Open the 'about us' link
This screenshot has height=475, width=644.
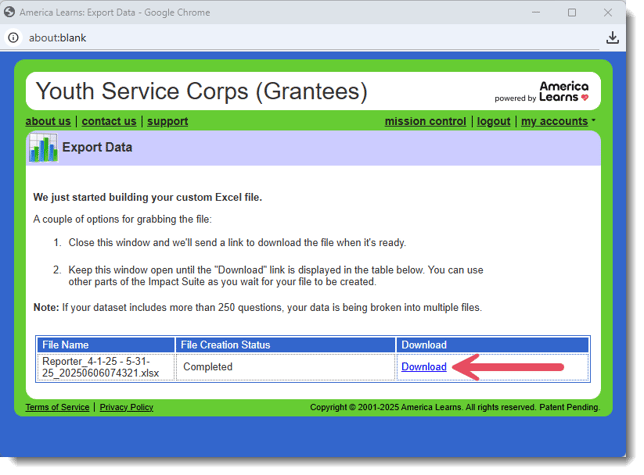(48, 121)
